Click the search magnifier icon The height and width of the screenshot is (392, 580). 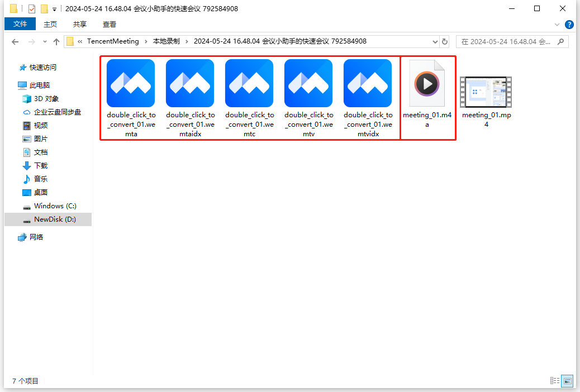coord(561,42)
